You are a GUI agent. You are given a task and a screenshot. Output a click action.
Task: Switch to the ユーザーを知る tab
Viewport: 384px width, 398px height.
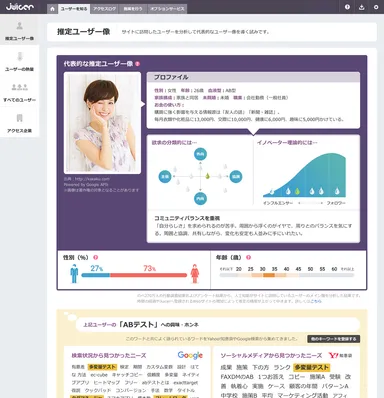click(x=74, y=9)
